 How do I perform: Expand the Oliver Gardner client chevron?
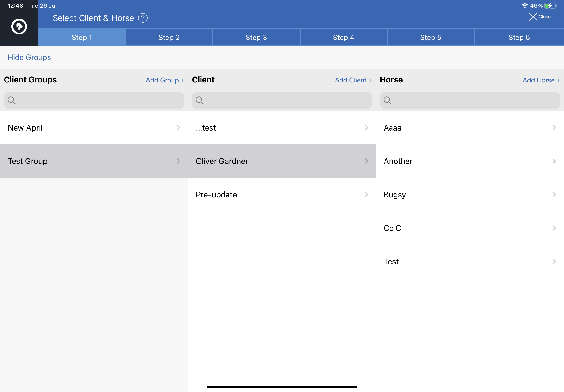366,161
